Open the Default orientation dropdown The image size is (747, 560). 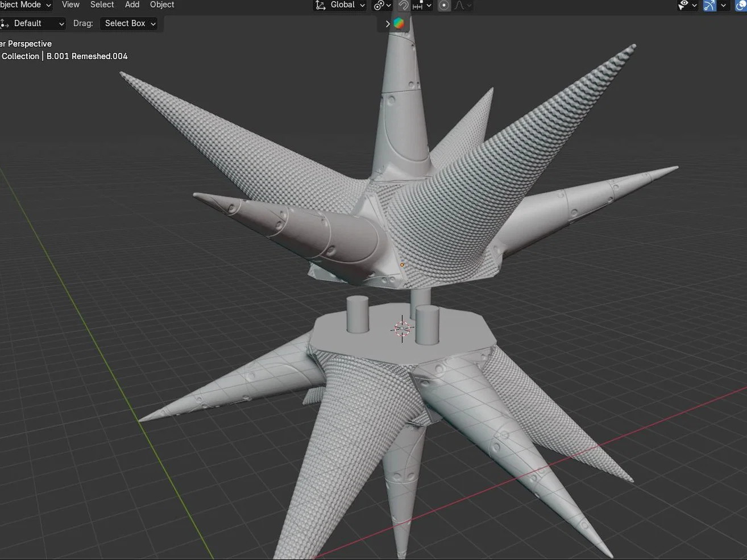tap(33, 23)
